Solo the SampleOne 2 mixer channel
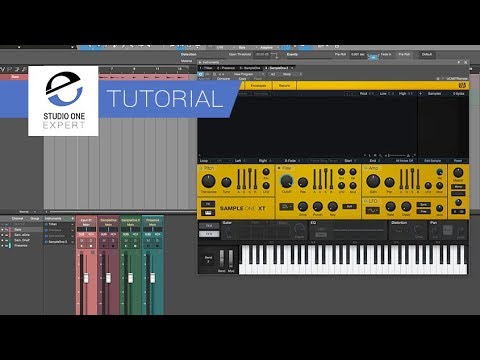This screenshot has height=360, width=480. tap(135, 240)
